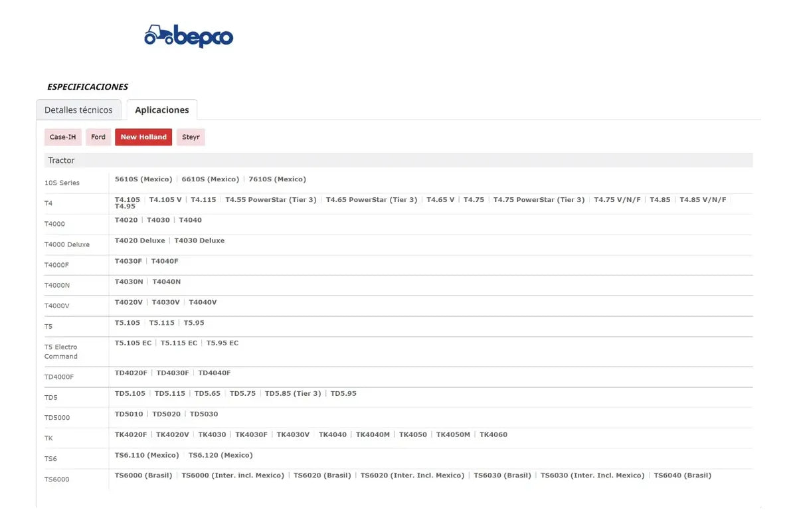Open TS6030 (Inter. Incl. Mexico)
This screenshot has width=797, height=532.
[x=592, y=476]
